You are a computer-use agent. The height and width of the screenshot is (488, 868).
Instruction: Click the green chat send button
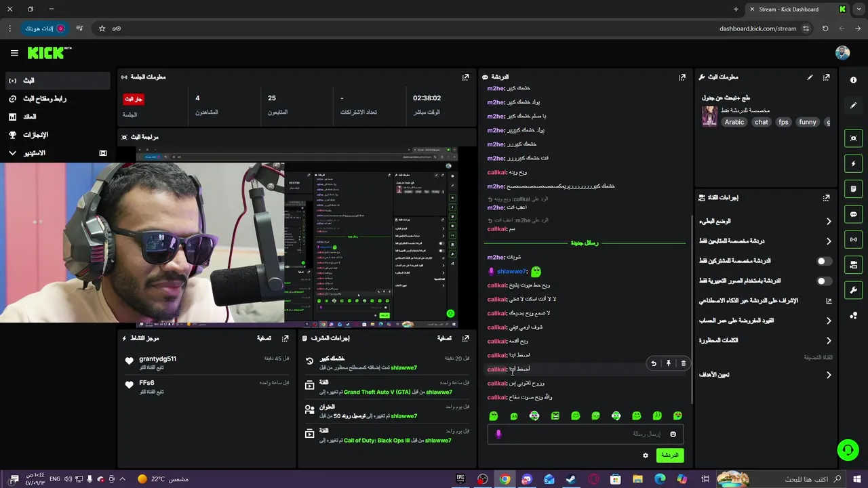coord(669,455)
